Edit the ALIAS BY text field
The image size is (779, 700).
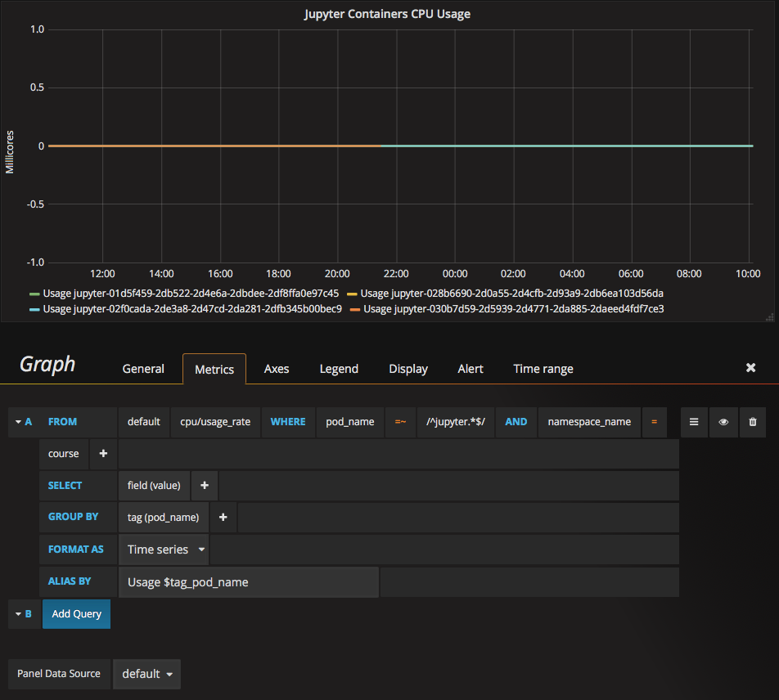(x=249, y=582)
